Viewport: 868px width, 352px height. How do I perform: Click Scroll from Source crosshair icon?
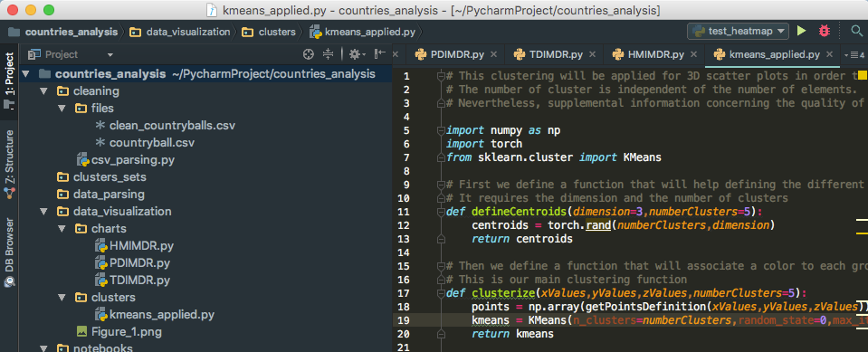coord(309,53)
